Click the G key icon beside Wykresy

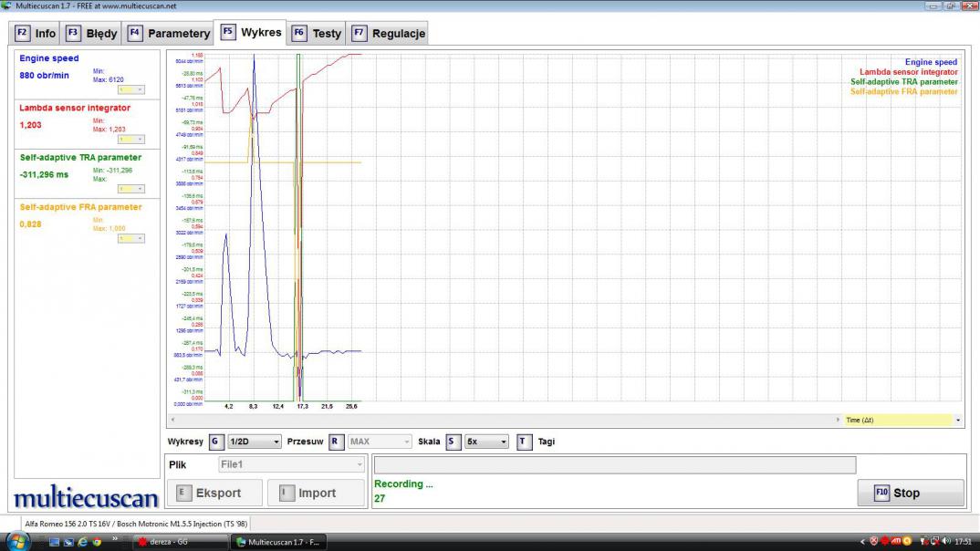[x=216, y=442]
